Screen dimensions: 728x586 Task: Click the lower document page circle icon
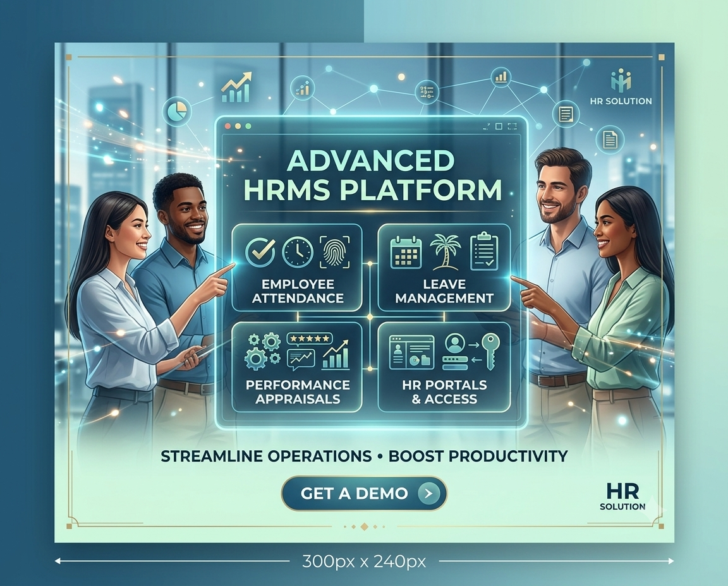click(610, 139)
